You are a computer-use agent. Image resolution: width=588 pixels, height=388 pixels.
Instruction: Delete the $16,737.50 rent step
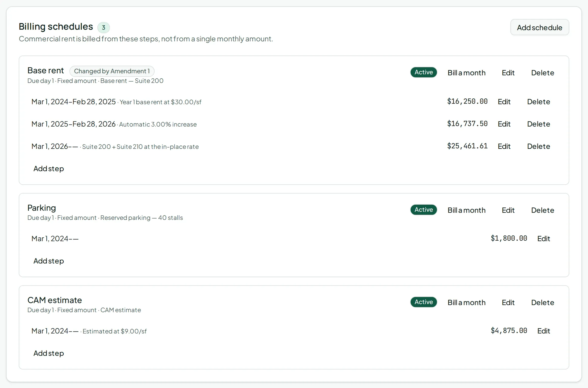click(539, 124)
